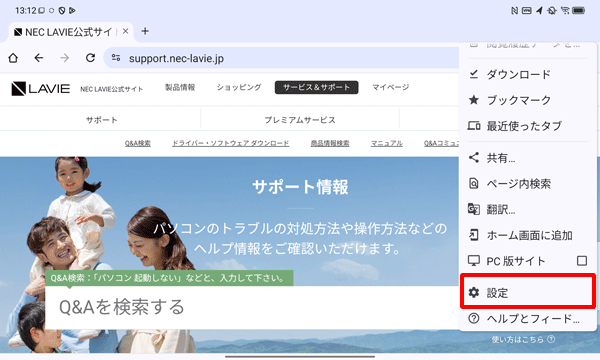Screen dimensions: 600x360
Task: Click the LAVIE logo
Action: coord(41,88)
